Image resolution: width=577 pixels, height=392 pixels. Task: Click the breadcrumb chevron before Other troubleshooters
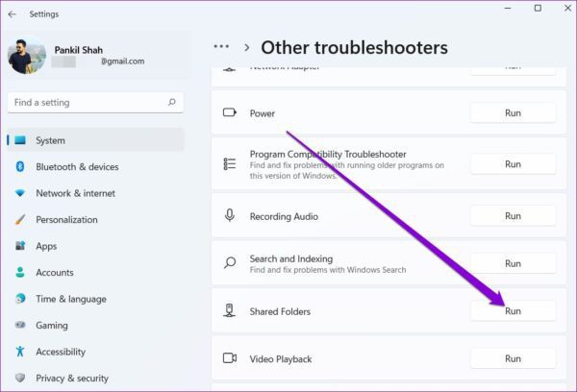coord(247,48)
